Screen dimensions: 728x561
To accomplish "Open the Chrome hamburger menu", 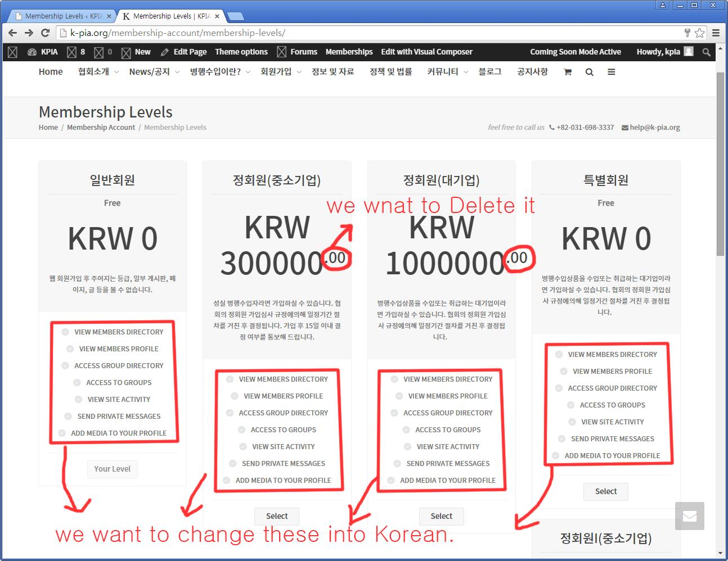I will click(x=716, y=33).
